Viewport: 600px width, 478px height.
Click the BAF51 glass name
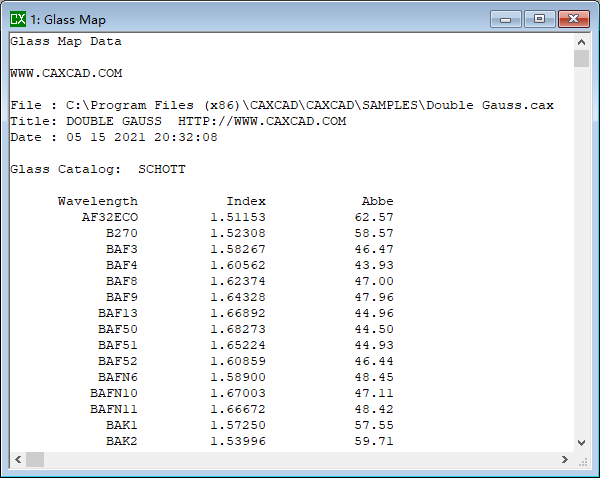tap(118, 345)
